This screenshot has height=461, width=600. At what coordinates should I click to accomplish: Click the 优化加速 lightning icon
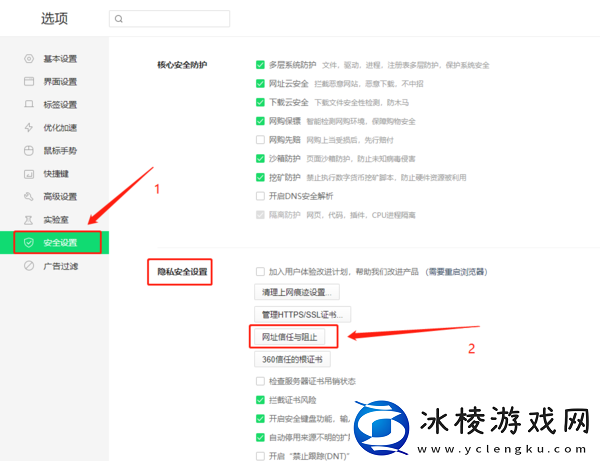(x=29, y=127)
